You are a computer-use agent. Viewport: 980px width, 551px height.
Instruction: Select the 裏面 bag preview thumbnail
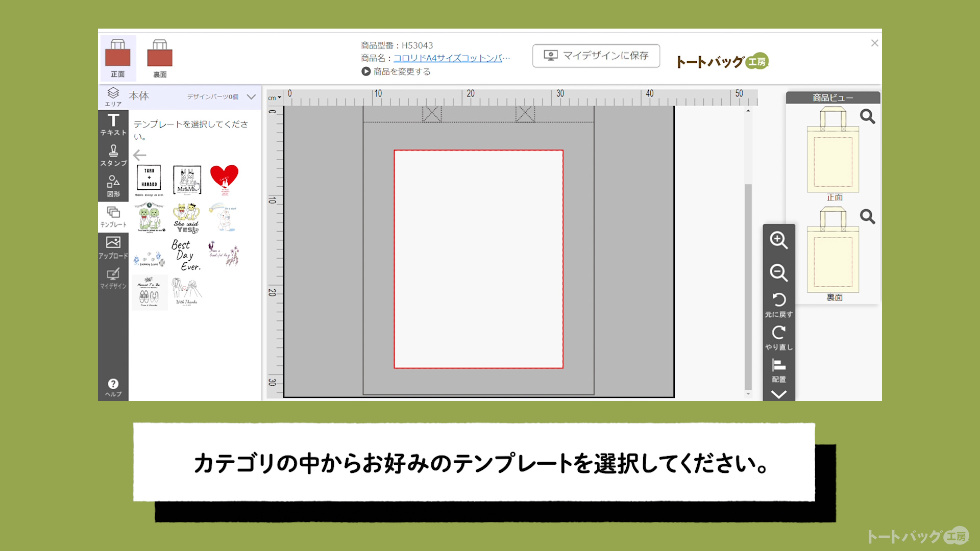(x=833, y=250)
